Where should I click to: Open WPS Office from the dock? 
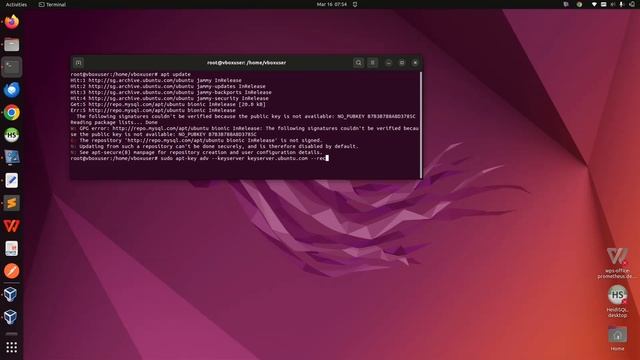click(x=11, y=226)
